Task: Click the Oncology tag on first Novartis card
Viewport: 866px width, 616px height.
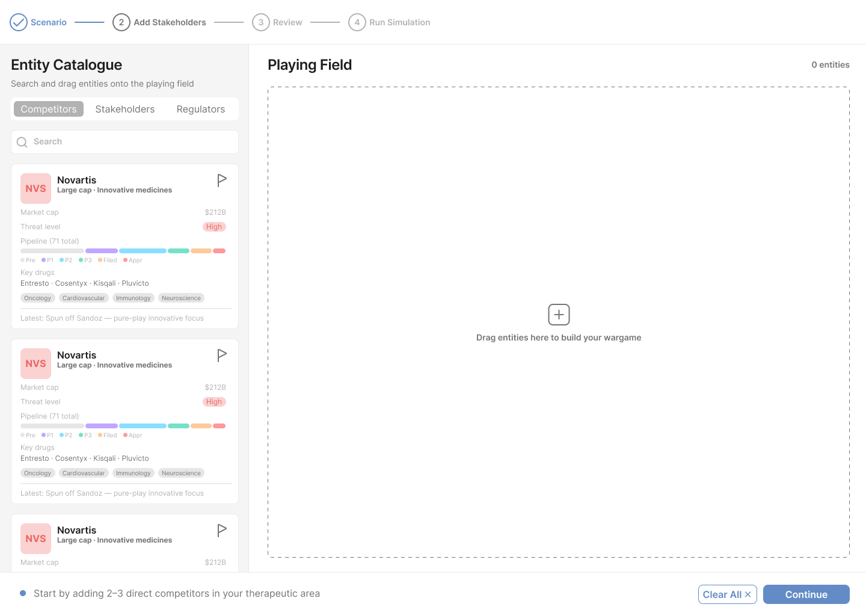Action: tap(38, 298)
